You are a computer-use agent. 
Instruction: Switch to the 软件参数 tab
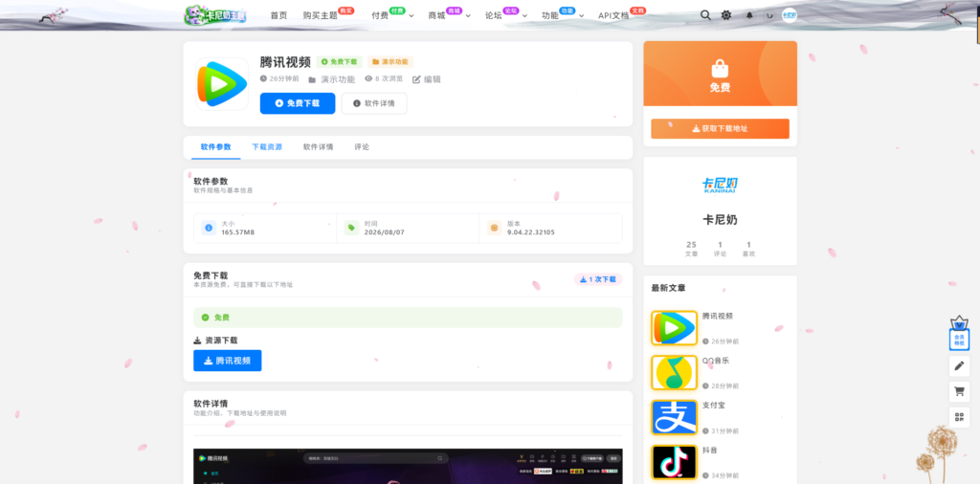click(x=215, y=147)
